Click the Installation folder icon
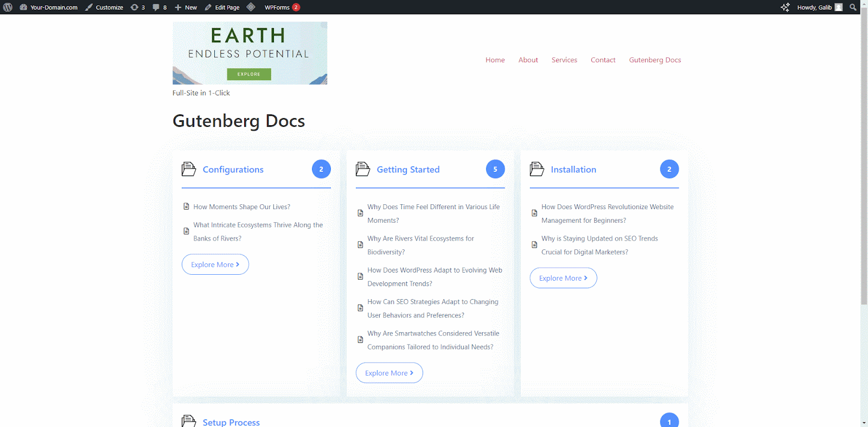Viewport: 868px width, 427px height. point(537,169)
